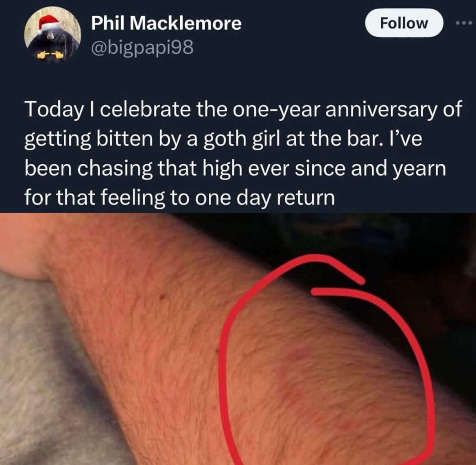Viewport: 476px width, 465px height.
Task: Click the 'been chasing that high' line
Action: click(133, 168)
